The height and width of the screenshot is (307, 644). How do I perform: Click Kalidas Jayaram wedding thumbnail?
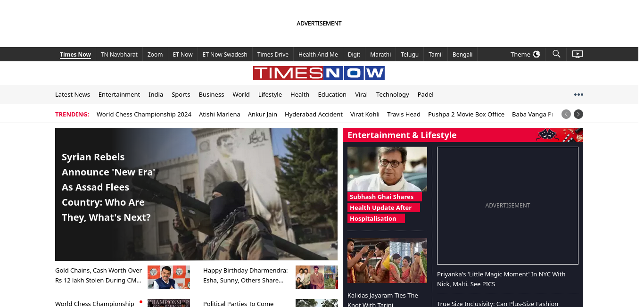click(387, 260)
